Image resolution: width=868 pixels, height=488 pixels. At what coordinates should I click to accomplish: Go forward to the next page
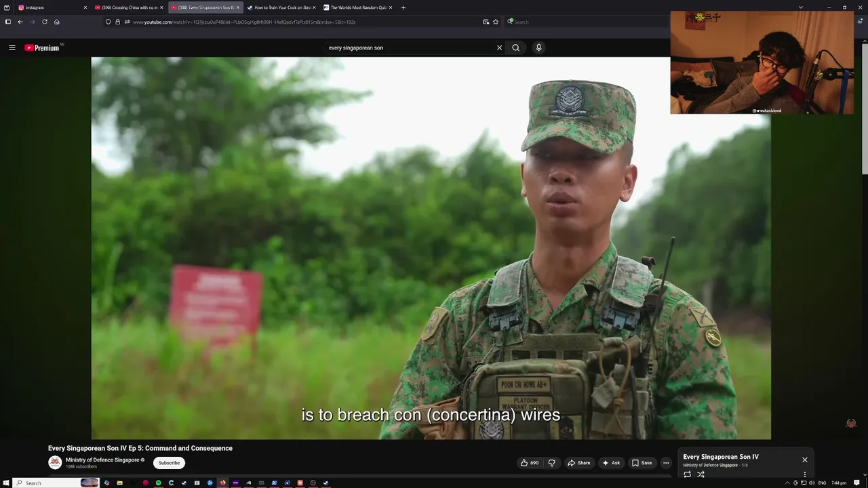pyautogui.click(x=32, y=22)
